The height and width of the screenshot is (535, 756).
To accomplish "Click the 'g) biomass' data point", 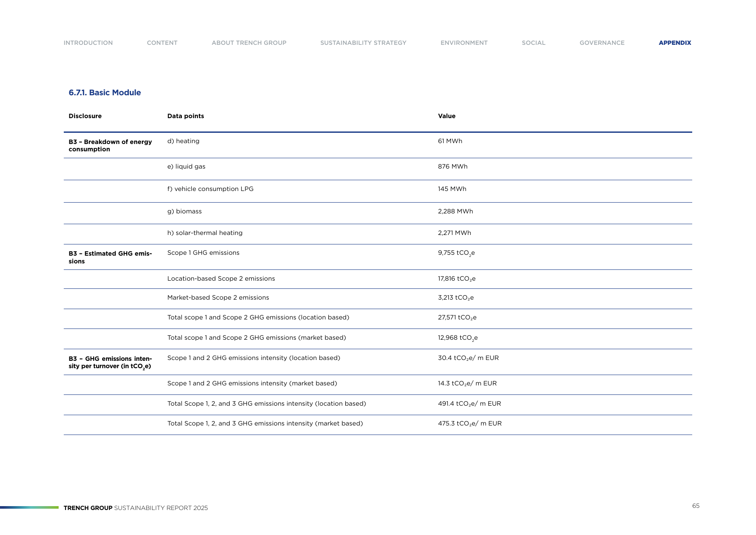I will tap(184, 211).
